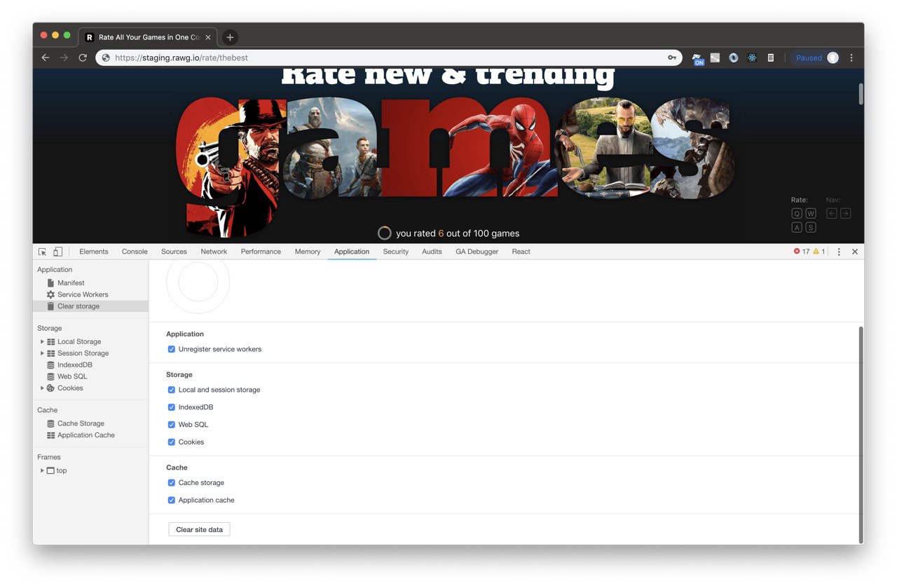897x588 pixels.
Task: Click the red error count icon
Action: [x=797, y=252]
